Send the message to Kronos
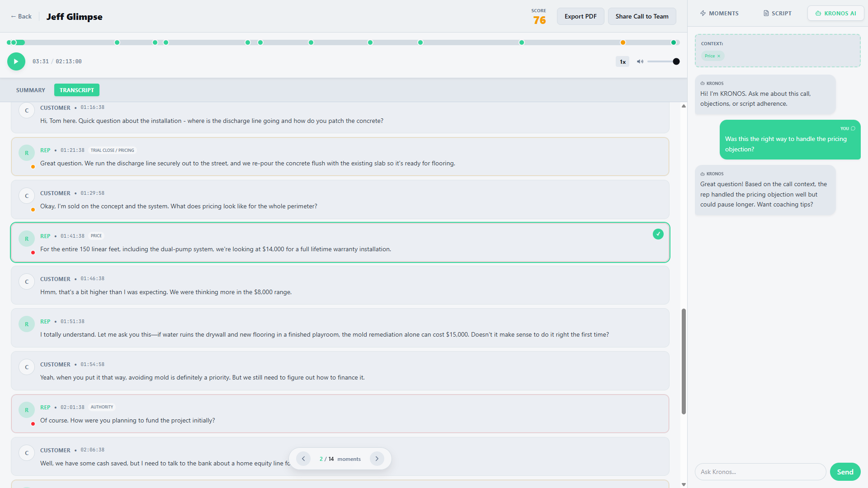The height and width of the screenshot is (488, 868). (x=845, y=472)
